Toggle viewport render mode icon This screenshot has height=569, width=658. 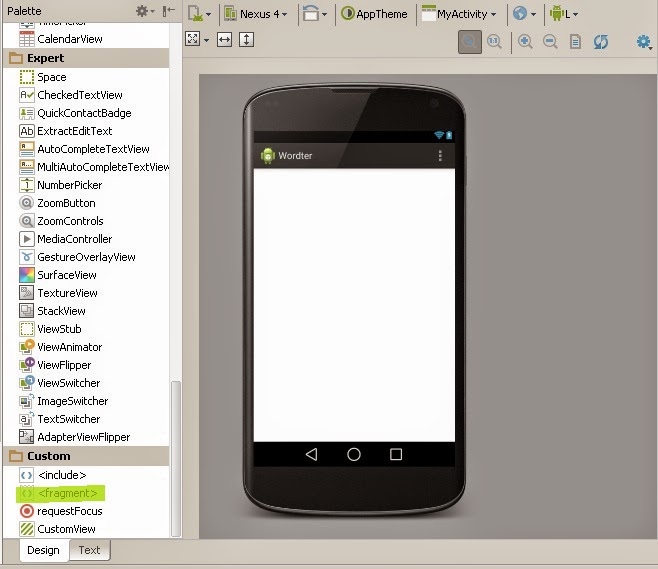(193, 39)
